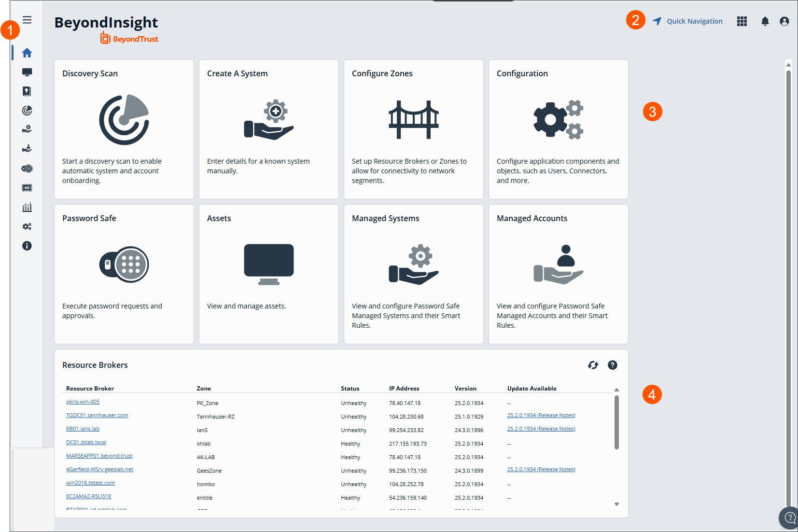This screenshot has width=798, height=532.
Task: Open the Managed Systems tile
Action: (414, 274)
